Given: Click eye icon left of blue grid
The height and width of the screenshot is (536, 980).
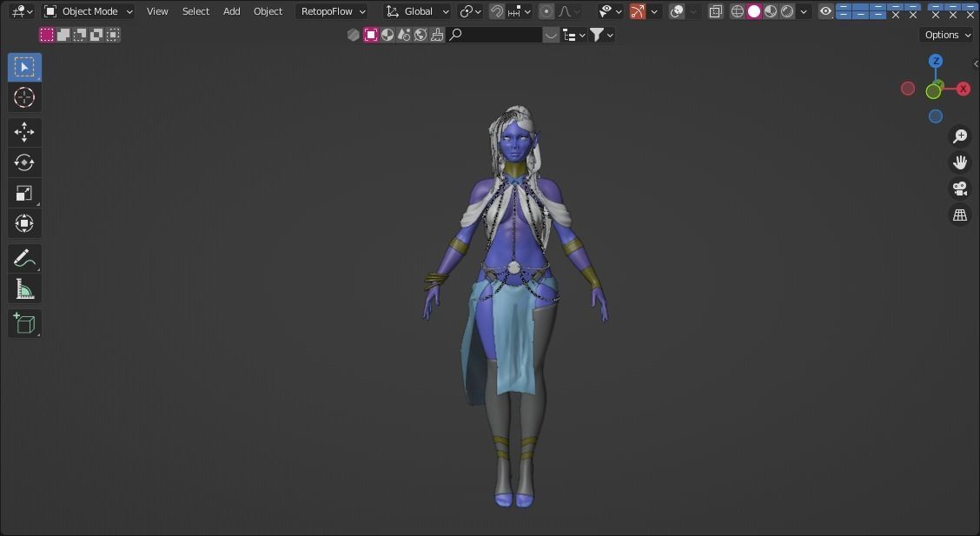Looking at the screenshot, I should [825, 11].
